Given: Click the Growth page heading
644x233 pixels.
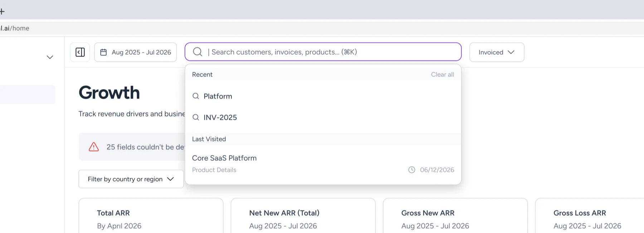Looking at the screenshot, I should pos(109,93).
